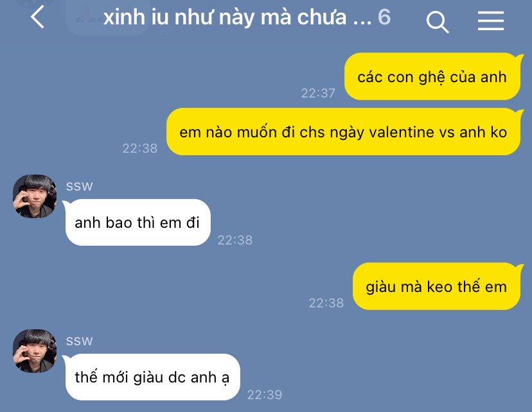The image size is (532, 412).
Task: Tap sender name ssw above first reply
Action: [79, 186]
